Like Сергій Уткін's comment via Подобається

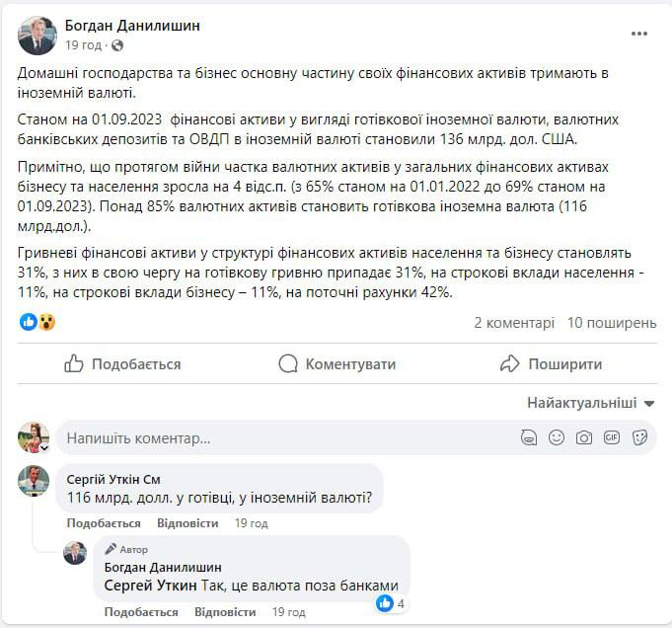(x=104, y=523)
